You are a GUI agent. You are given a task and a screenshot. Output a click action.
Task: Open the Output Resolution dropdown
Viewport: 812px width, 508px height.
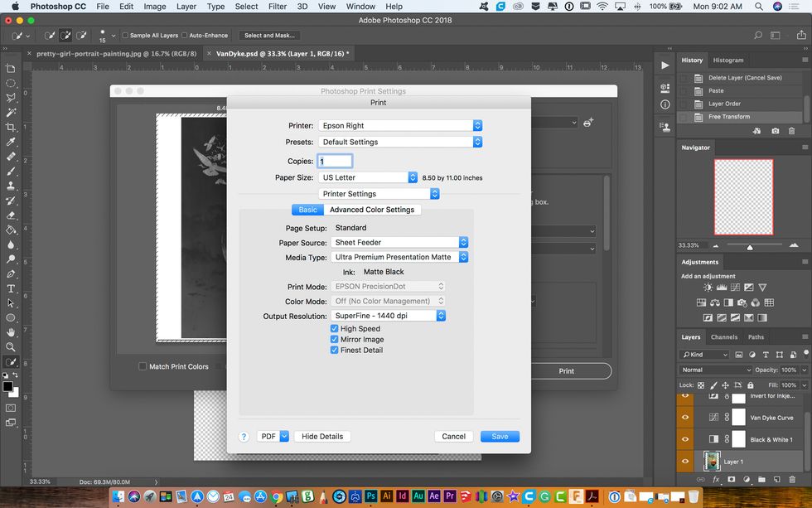[389, 315]
